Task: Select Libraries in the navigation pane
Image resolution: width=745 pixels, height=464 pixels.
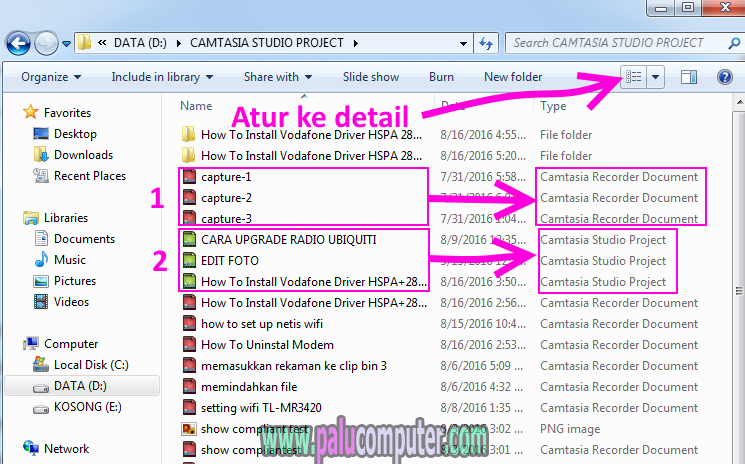Action: pos(66,218)
